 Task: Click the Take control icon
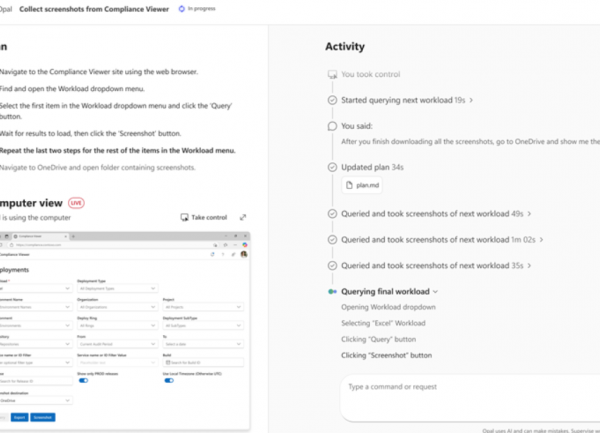184,216
